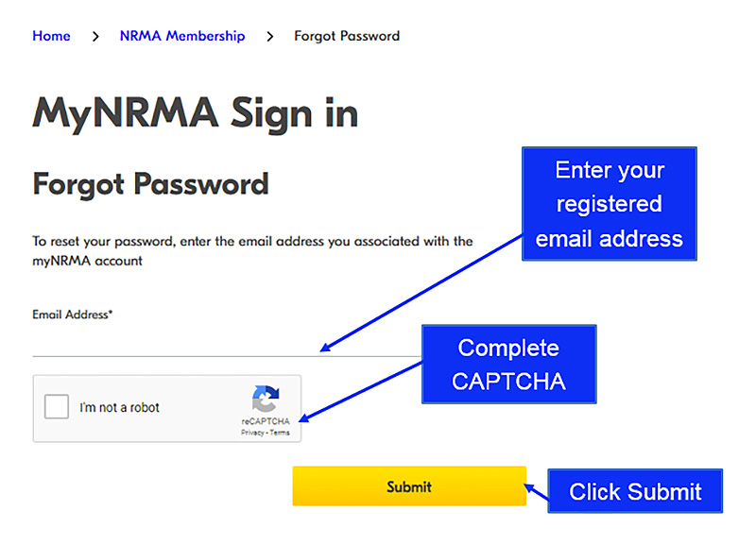Click the "Click Submit" annotation box
This screenshot has width=756, height=545.
[634, 491]
